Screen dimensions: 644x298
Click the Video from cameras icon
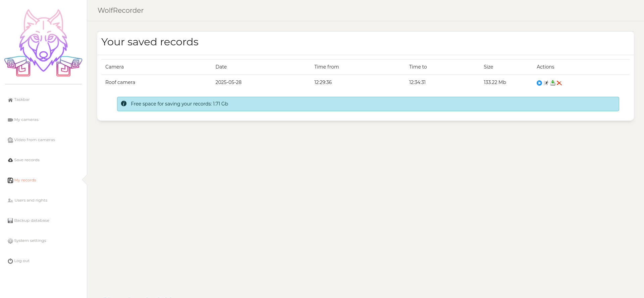[10, 140]
